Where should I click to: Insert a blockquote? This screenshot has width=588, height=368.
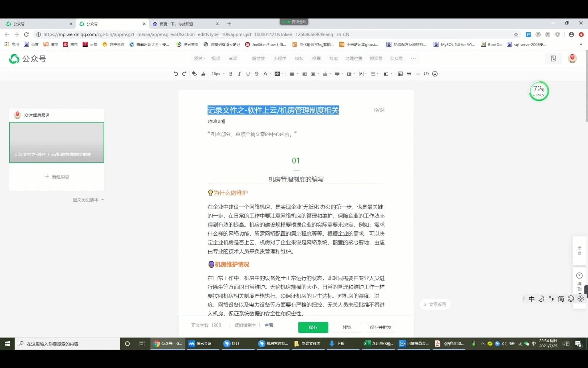pos(409,74)
